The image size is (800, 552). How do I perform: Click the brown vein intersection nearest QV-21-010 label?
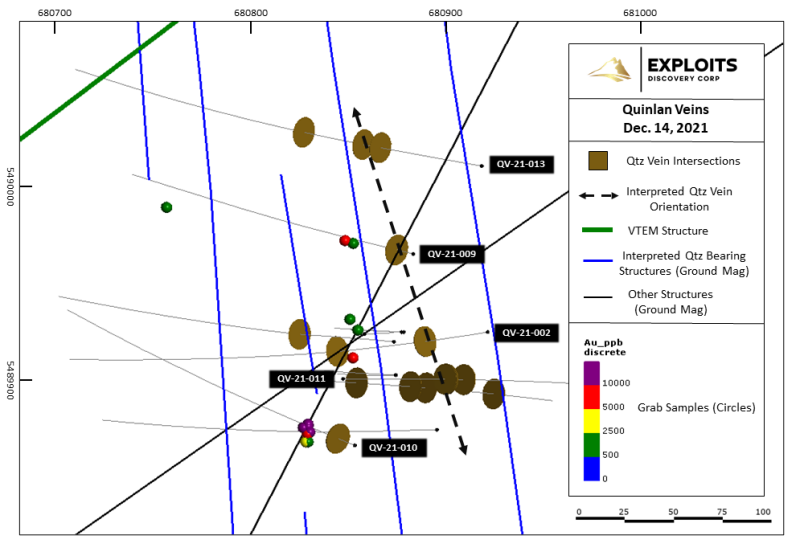coord(338,437)
